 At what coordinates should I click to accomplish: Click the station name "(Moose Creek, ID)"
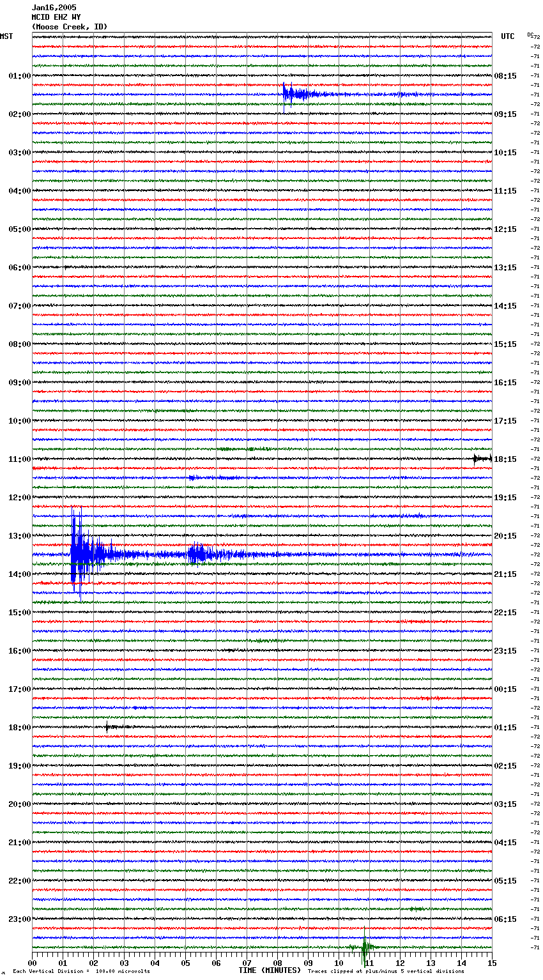[x=70, y=27]
